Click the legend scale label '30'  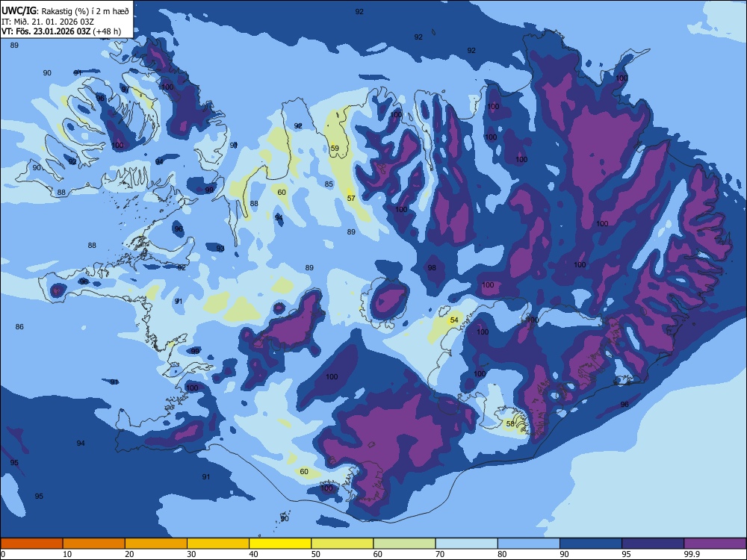tap(191, 554)
